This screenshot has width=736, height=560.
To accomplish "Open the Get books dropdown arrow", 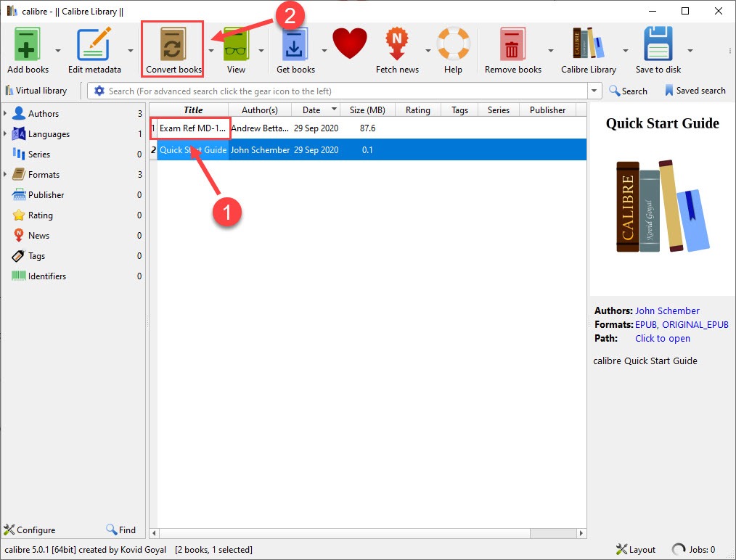I will [324, 50].
